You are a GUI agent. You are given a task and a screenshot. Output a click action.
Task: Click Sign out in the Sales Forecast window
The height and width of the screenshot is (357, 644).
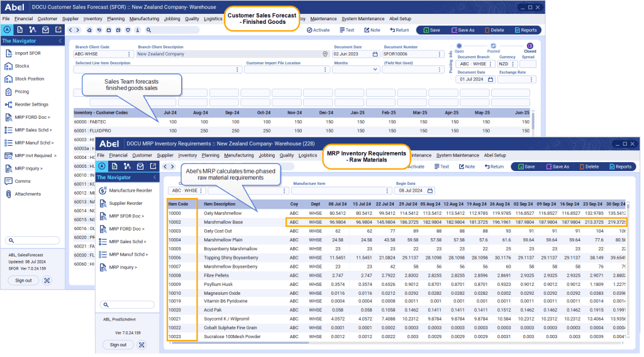tap(23, 280)
